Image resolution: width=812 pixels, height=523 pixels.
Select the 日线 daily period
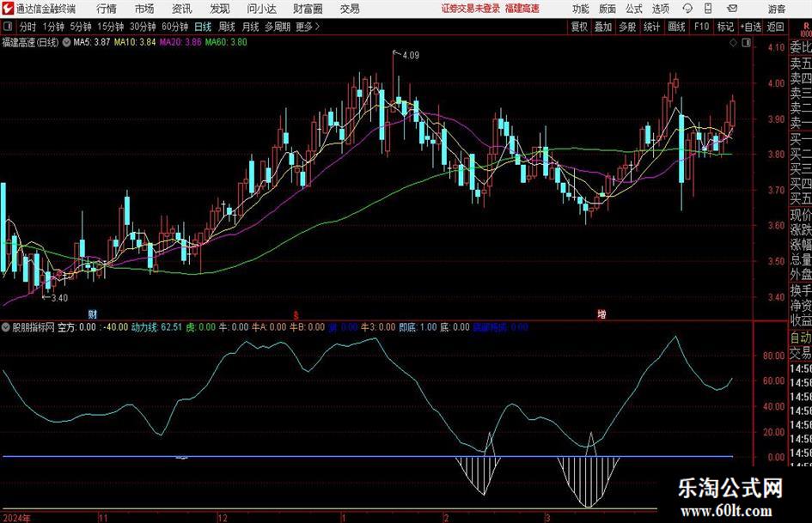(x=203, y=27)
